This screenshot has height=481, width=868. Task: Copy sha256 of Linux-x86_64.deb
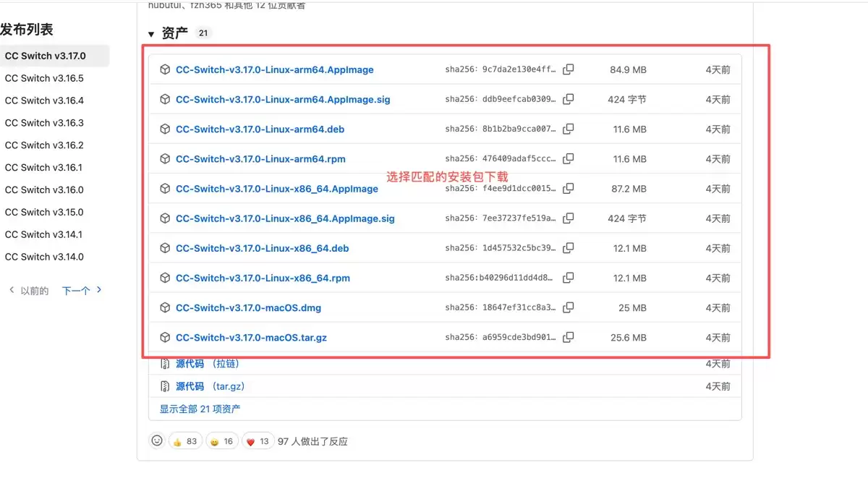(569, 248)
